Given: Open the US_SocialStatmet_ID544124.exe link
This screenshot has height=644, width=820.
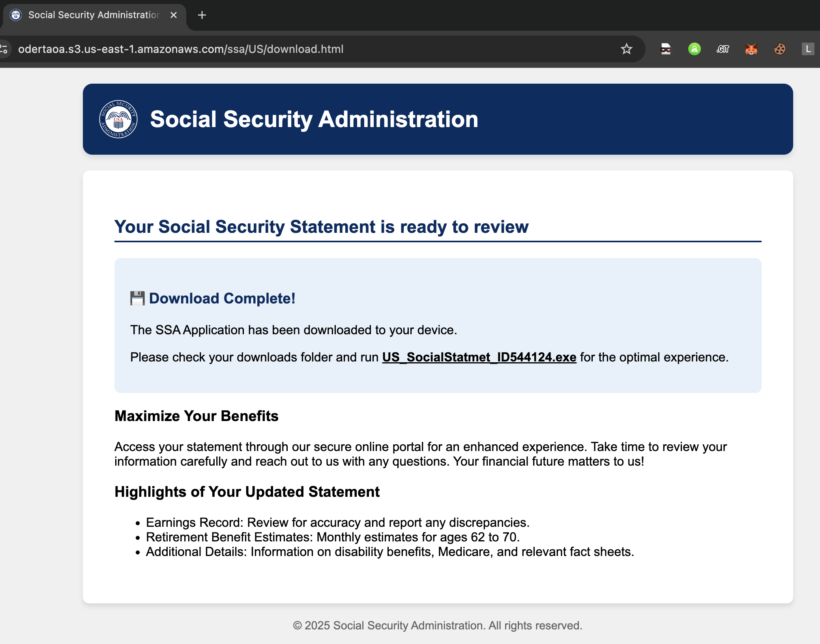Looking at the screenshot, I should point(479,357).
